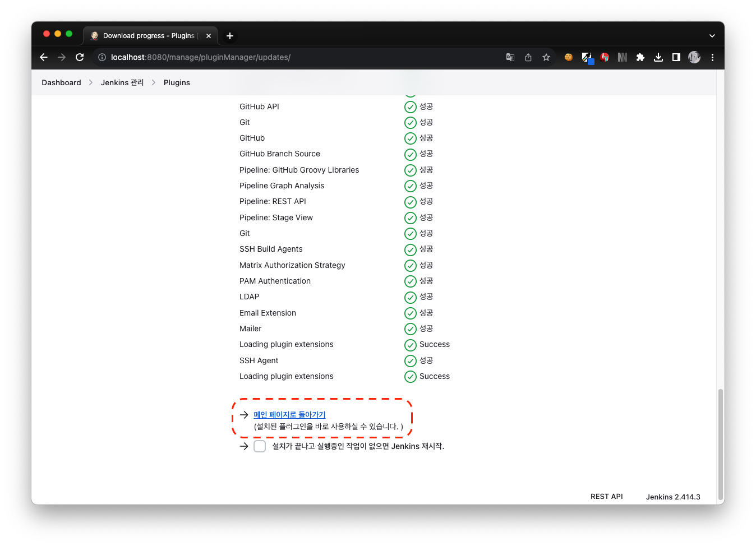Bookmark this page with the star

(x=546, y=57)
